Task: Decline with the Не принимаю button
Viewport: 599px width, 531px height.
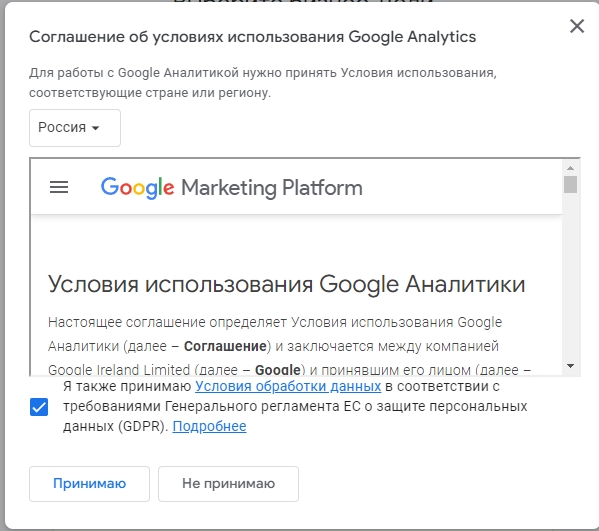Action: pos(228,484)
